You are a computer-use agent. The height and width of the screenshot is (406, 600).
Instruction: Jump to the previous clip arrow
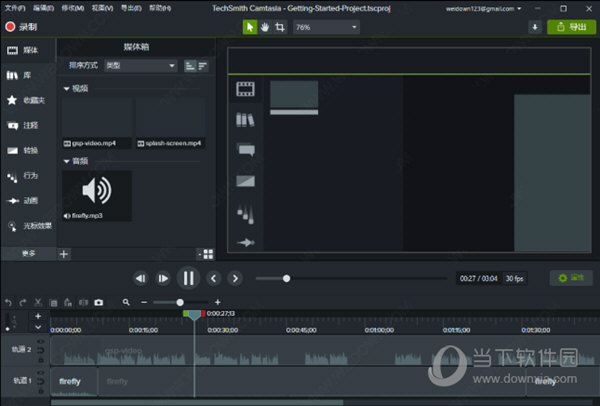pyautogui.click(x=214, y=278)
